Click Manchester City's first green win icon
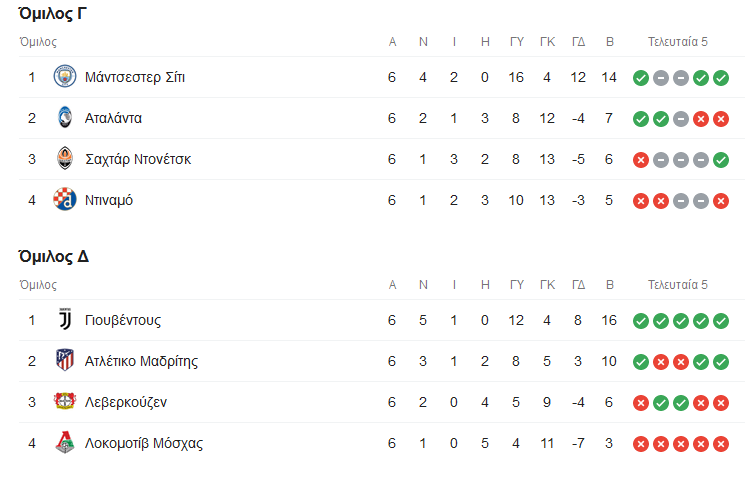The width and height of the screenshot is (745, 487). tap(640, 78)
